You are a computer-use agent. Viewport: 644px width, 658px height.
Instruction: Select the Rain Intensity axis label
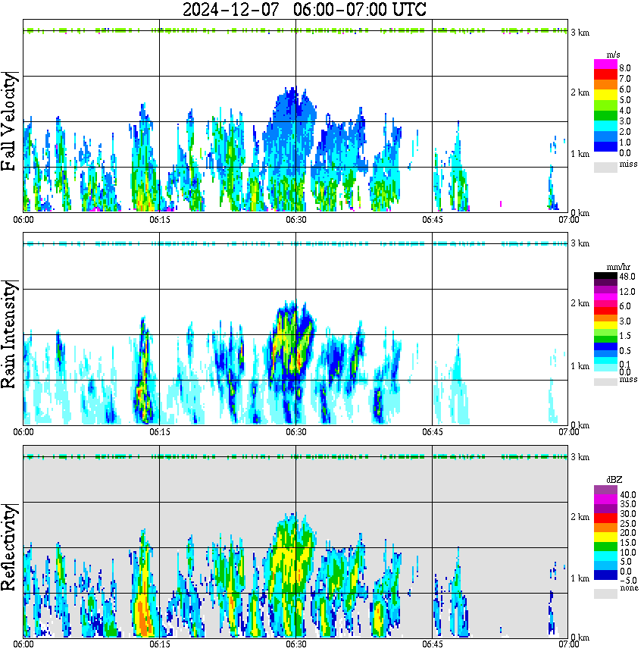[x=9, y=334]
